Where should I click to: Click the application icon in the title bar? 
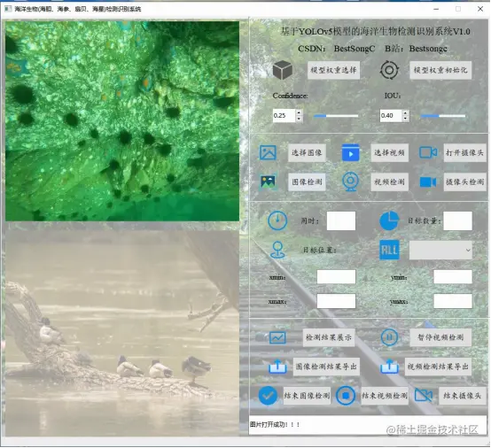point(8,9)
